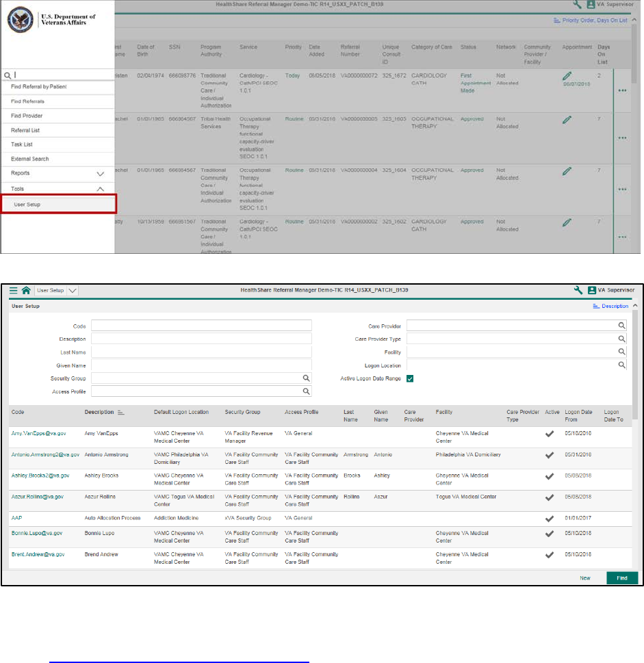Click the sort icon next to Priority Order, Days On List
Screen dimensions: 644x663
[x=557, y=21]
